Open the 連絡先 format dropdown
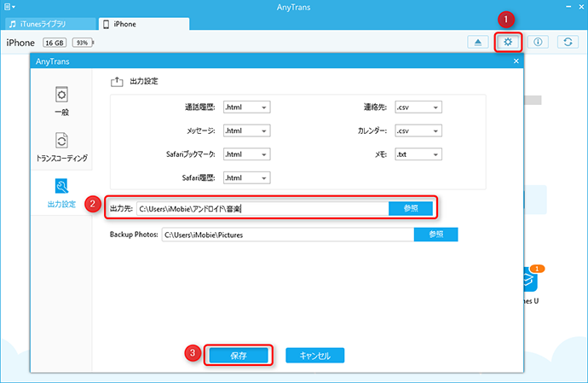588x383 pixels. (418, 107)
